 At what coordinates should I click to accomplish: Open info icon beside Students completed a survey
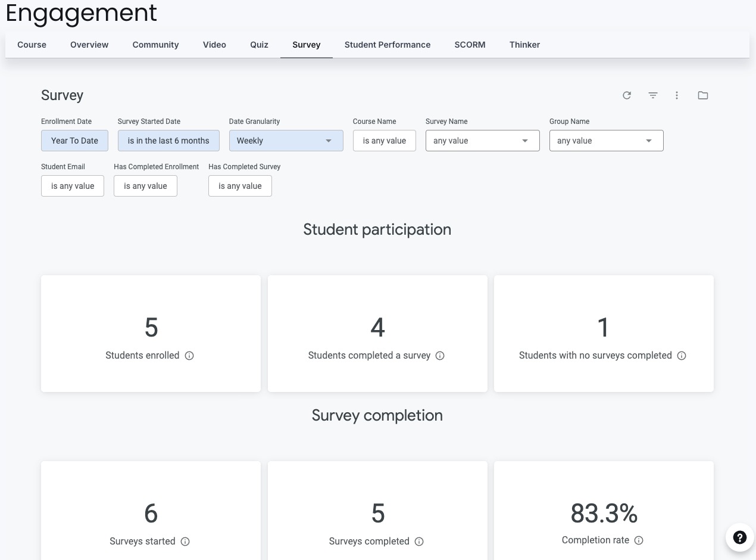pyautogui.click(x=439, y=355)
